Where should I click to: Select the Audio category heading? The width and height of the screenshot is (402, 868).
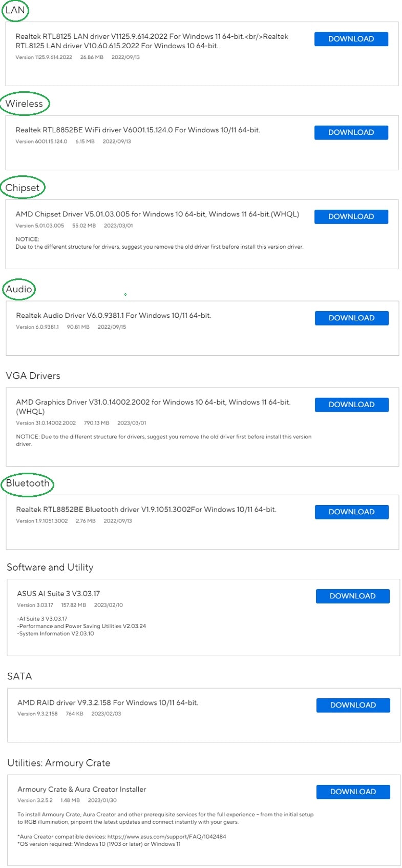(19, 289)
